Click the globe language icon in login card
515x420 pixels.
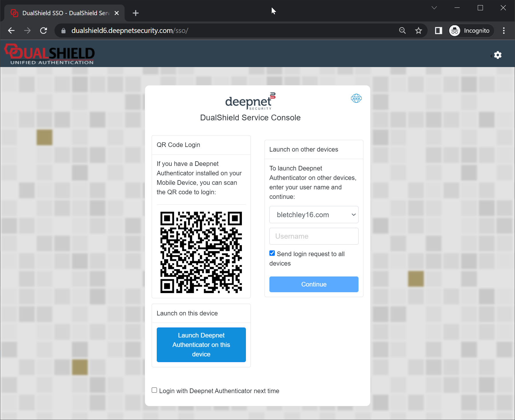click(356, 98)
